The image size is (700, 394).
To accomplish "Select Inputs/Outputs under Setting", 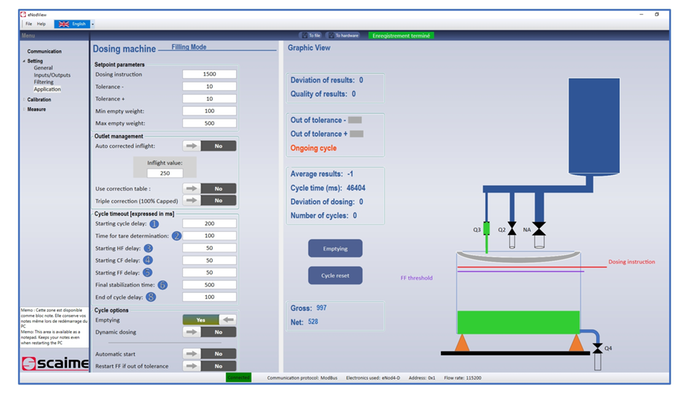I will click(x=52, y=75).
